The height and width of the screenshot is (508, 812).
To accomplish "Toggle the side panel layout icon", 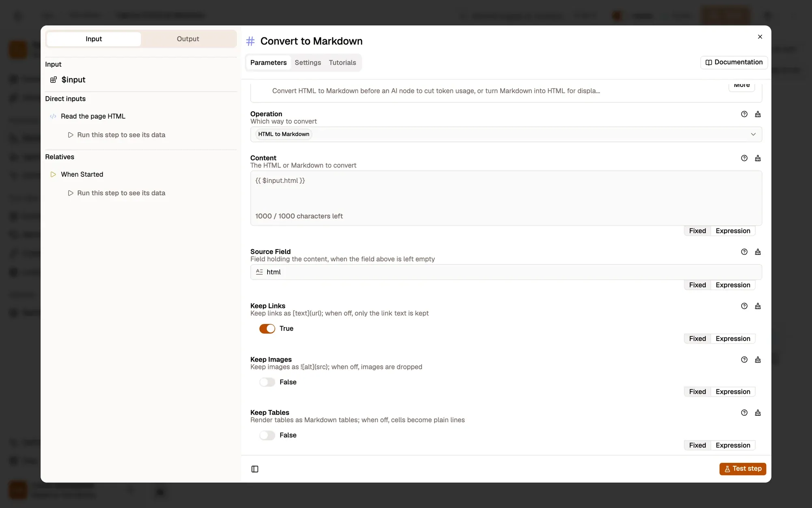I will [x=255, y=469].
